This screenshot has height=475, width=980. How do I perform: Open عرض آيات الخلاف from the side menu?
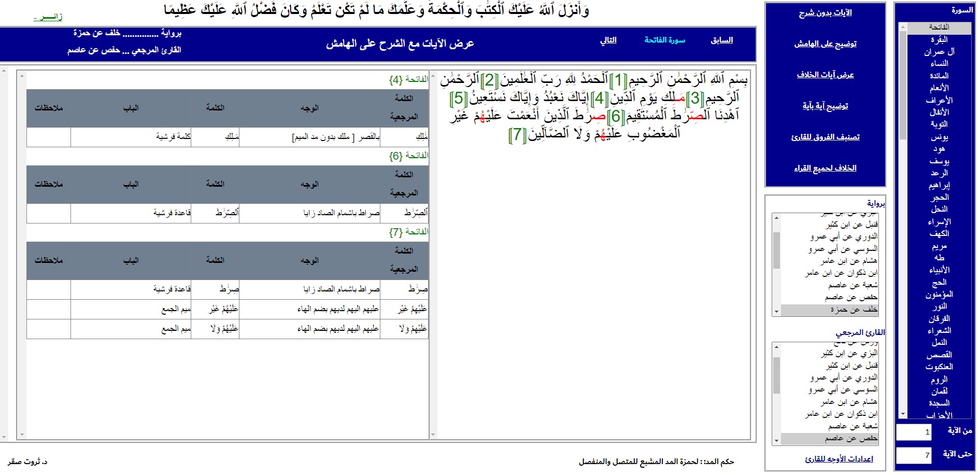click(825, 75)
